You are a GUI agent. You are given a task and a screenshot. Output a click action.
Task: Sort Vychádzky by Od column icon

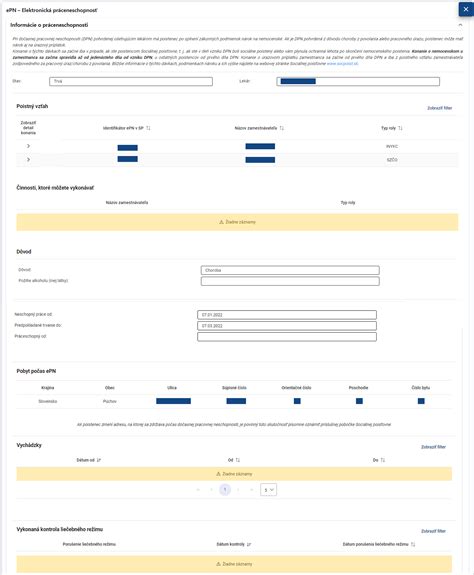238,460
